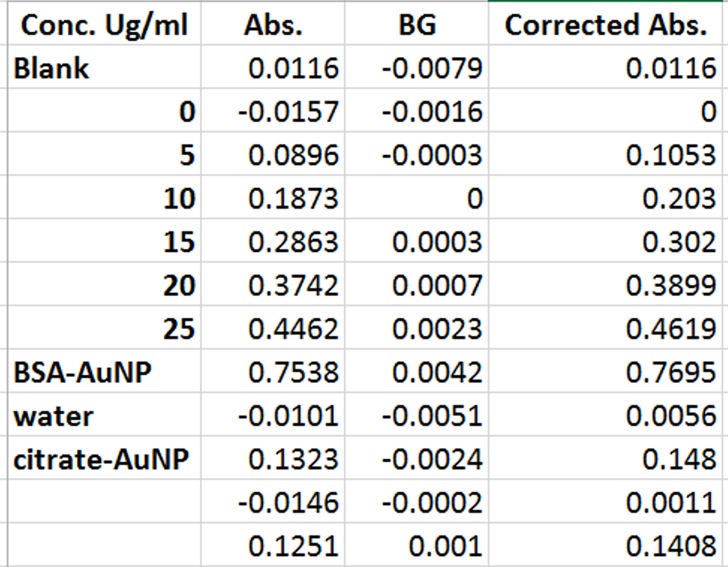Image resolution: width=728 pixels, height=567 pixels.
Task: Select the "water" row label cell
Action: coord(104,416)
